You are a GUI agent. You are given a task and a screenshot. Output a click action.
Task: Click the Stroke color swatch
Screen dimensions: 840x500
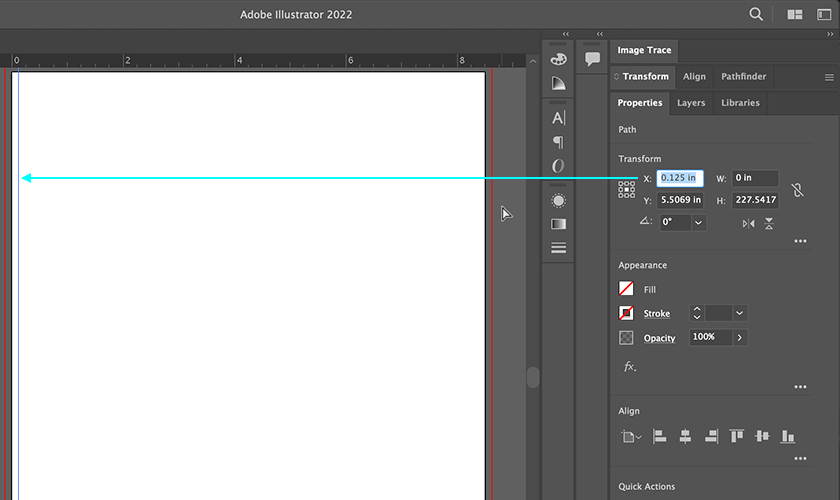pyautogui.click(x=626, y=313)
